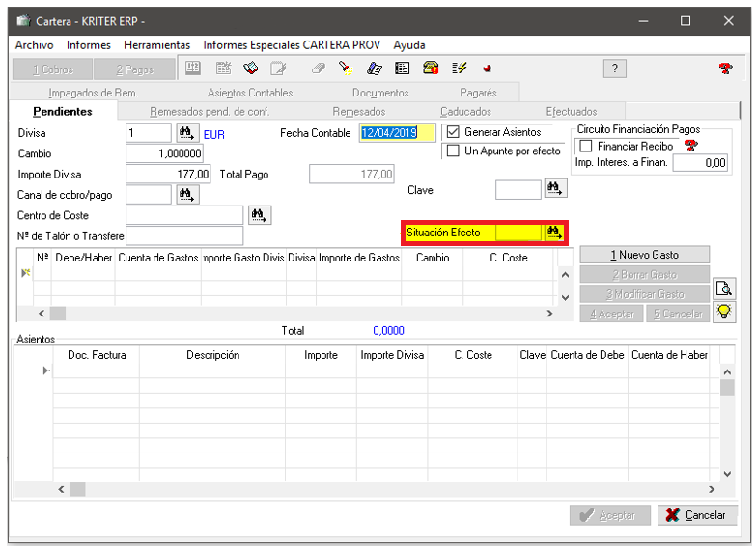The image size is (756, 549).
Task: Open the Archivo menu
Action: [34, 45]
